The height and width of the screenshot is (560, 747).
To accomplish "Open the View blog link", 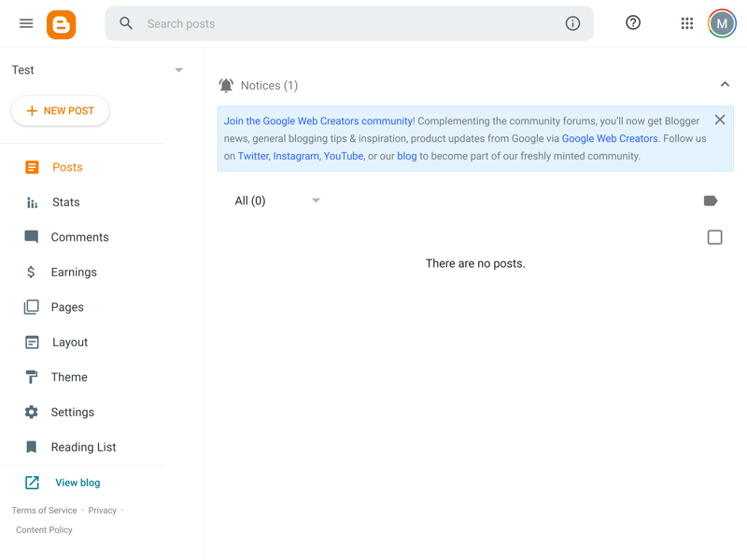I will 77,483.
